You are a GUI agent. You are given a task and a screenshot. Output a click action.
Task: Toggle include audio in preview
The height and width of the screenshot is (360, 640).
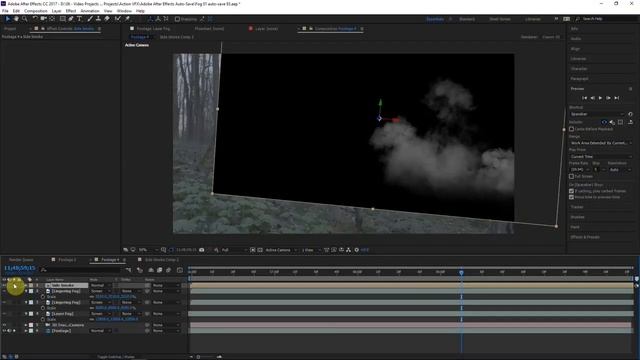click(x=612, y=122)
